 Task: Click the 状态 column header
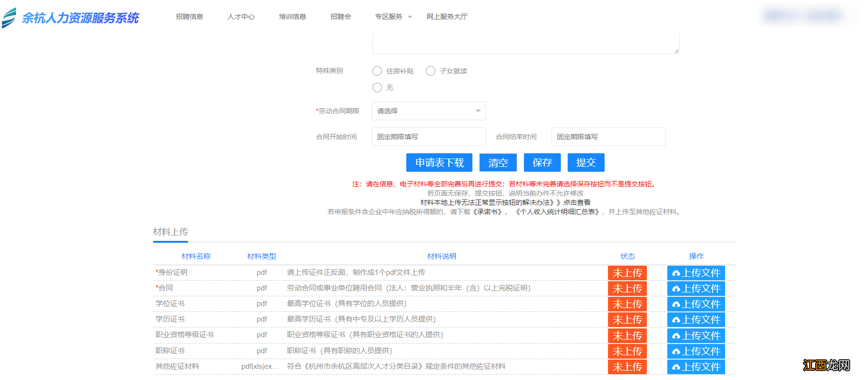tap(627, 256)
